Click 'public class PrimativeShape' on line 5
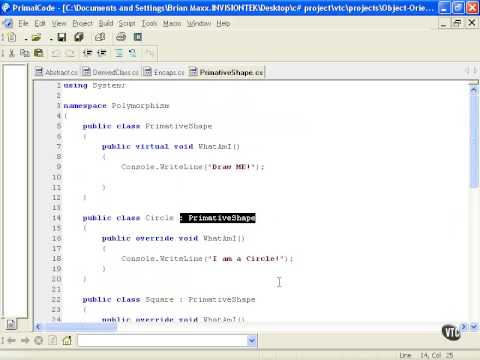The height and width of the screenshot is (360, 480). point(147,126)
